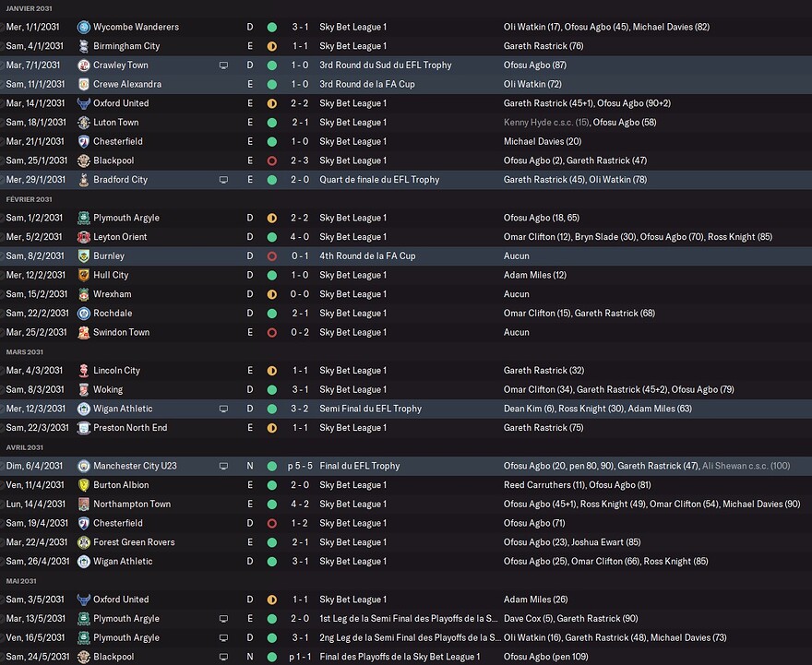Click red loss indicator on 25/1/2031 Blackpool match
Image resolution: width=812 pixels, height=665 pixels.
tap(272, 160)
